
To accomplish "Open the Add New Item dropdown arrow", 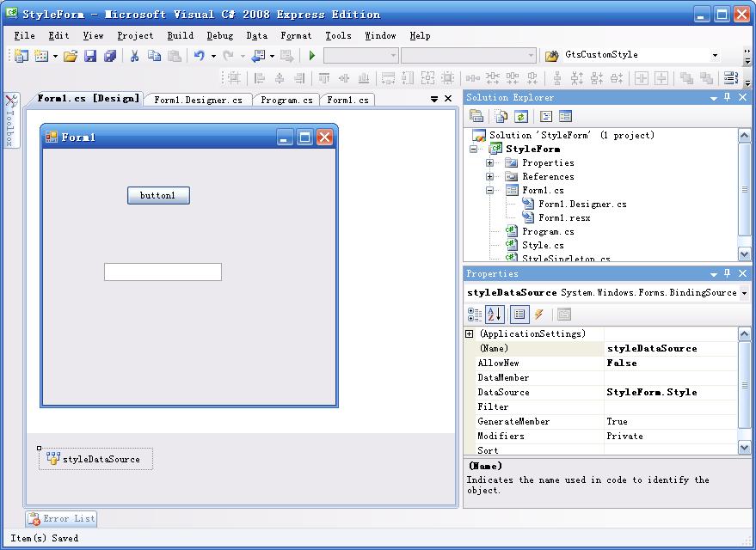I will 55,57.
